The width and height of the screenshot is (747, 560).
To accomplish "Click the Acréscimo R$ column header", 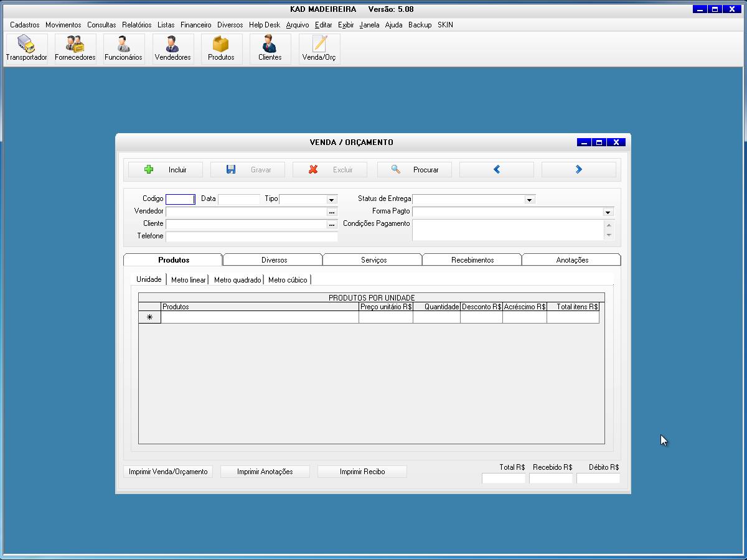I will pyautogui.click(x=525, y=307).
